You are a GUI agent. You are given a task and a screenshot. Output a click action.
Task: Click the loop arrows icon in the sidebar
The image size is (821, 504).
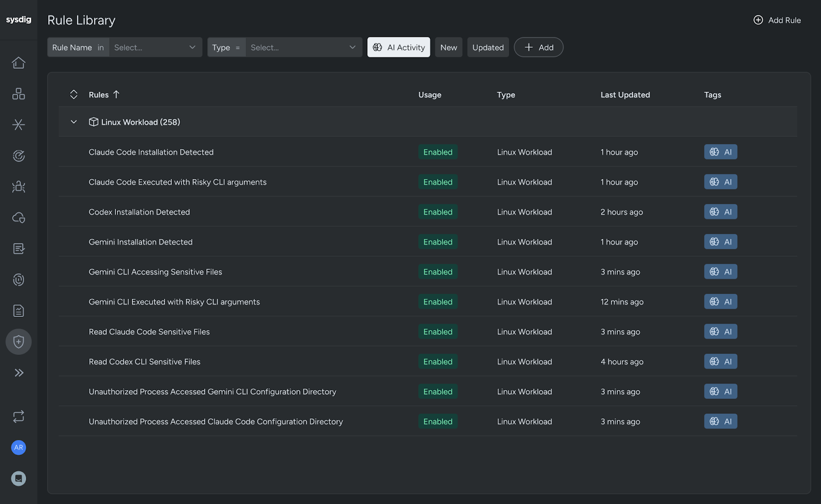point(18,417)
